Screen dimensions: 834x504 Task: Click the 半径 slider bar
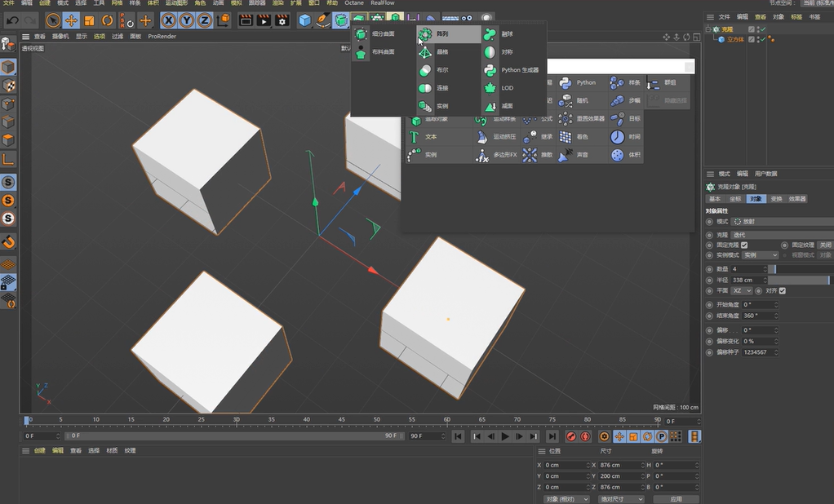797,280
